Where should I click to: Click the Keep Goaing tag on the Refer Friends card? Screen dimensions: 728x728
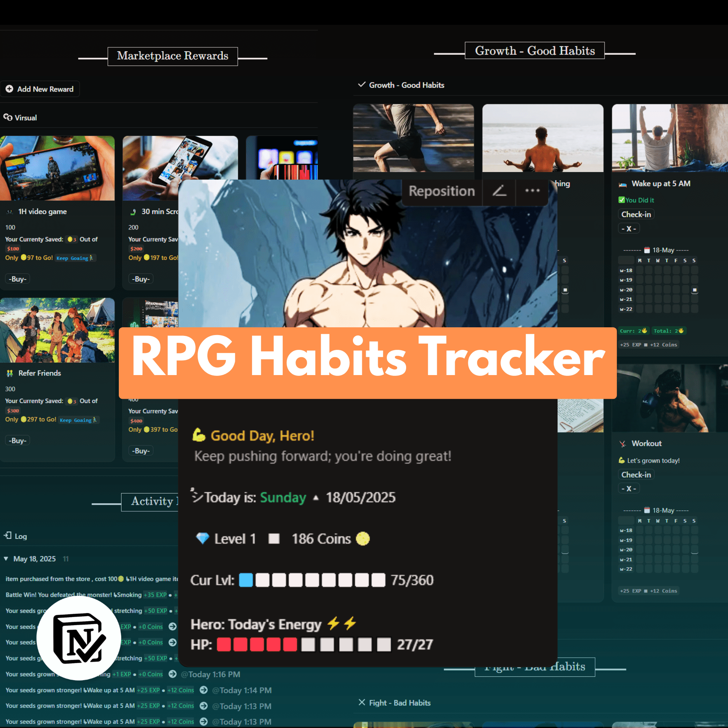[x=78, y=420]
